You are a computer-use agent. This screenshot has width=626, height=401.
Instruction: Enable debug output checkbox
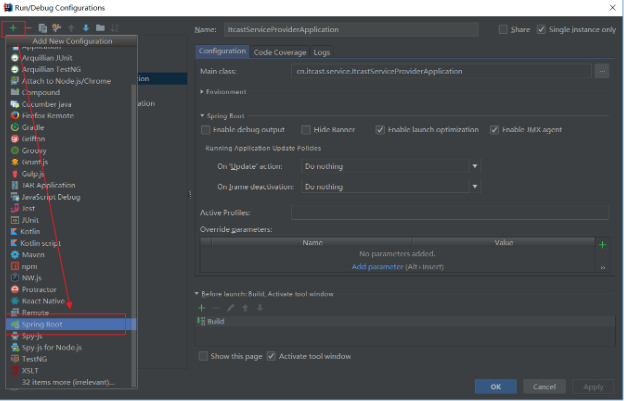(206, 130)
